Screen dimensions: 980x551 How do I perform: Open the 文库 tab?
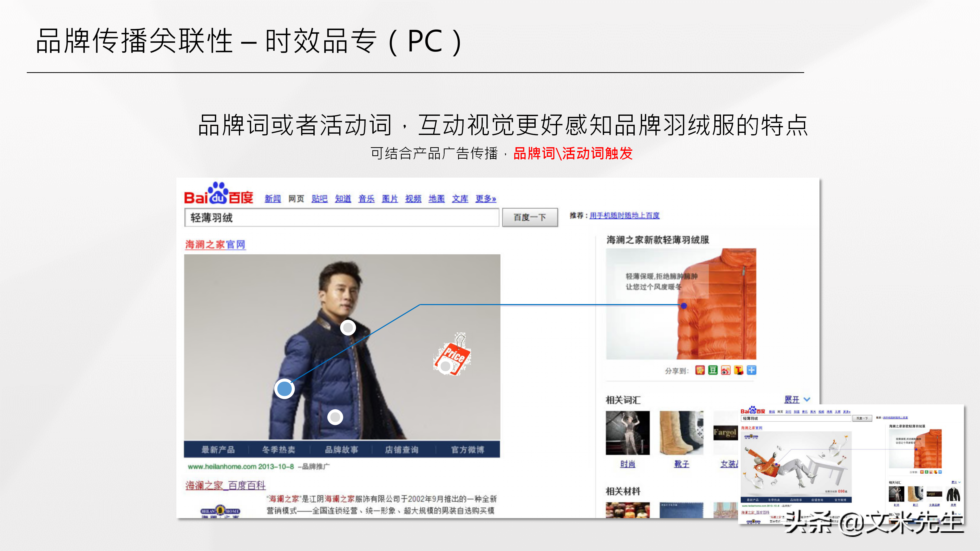click(460, 198)
